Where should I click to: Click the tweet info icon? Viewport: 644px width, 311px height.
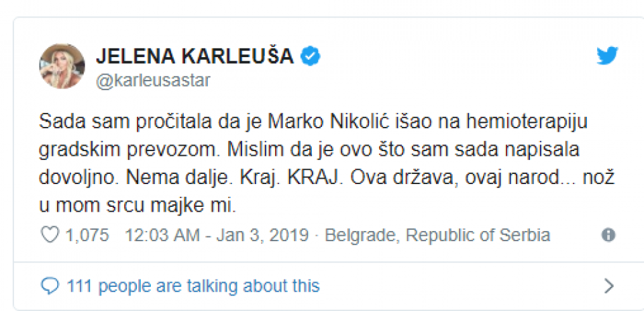point(608,235)
